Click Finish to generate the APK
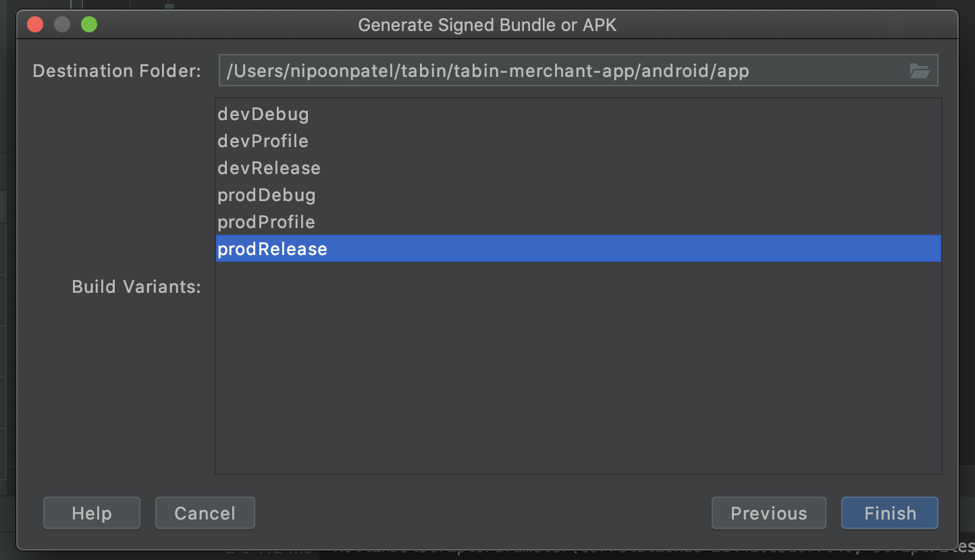975x560 pixels. click(x=890, y=513)
